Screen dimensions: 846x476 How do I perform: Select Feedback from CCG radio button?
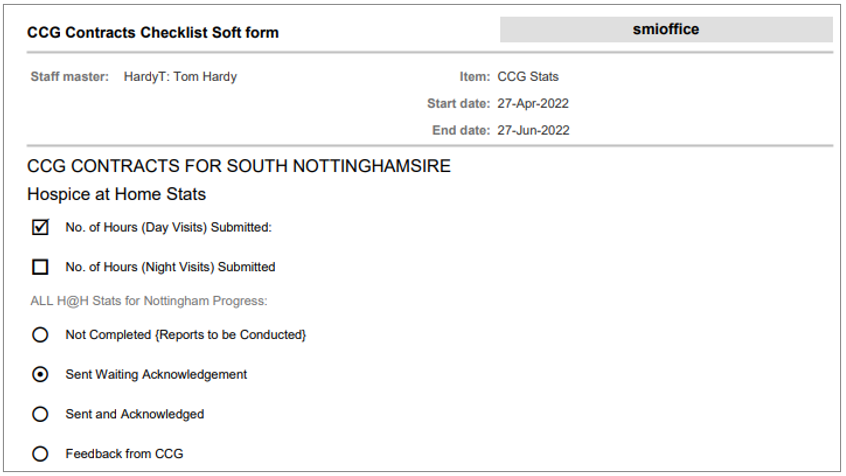pos(40,454)
